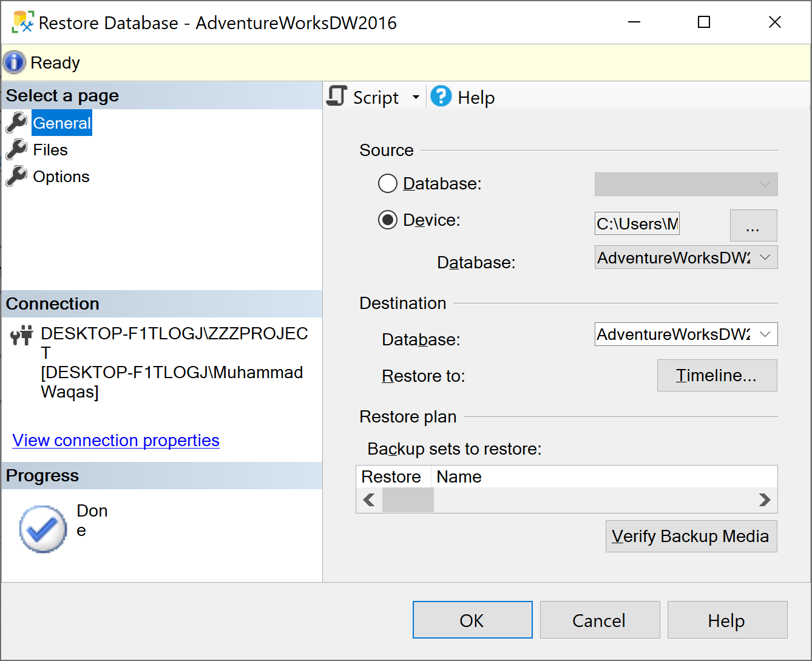Click the wrench icon next to General

[x=16, y=123]
